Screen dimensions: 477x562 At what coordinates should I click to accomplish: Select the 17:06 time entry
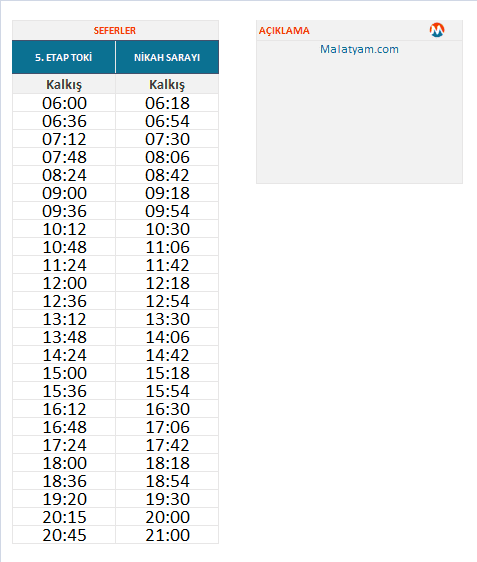coord(167,427)
